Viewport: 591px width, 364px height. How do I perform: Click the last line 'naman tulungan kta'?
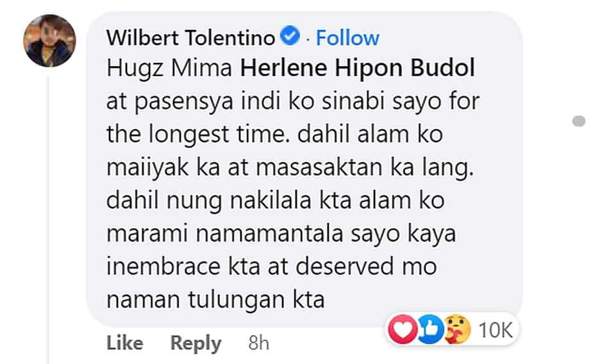[215, 301]
